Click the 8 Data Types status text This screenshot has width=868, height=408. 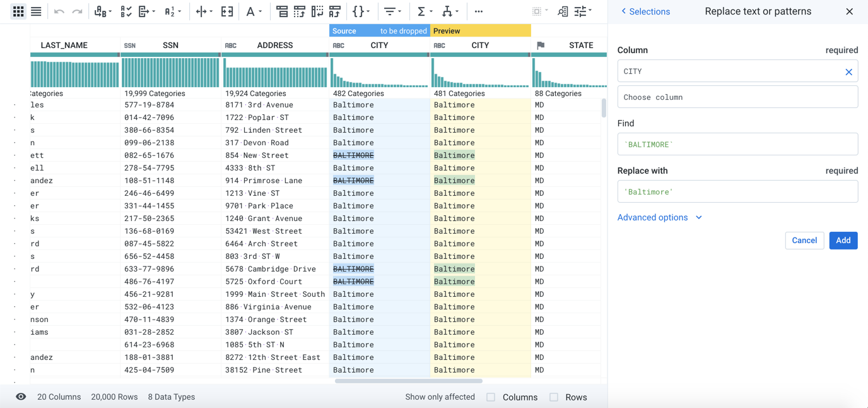(x=172, y=397)
